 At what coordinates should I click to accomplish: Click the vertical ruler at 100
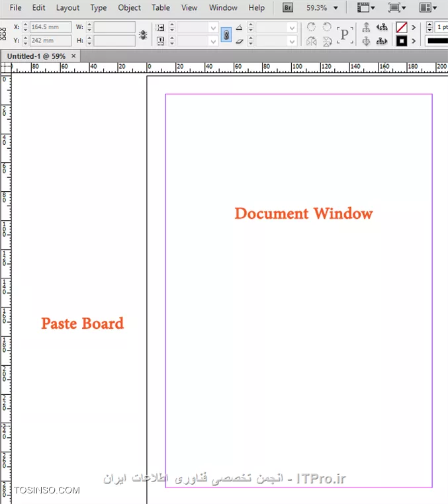[x=5, y=229]
